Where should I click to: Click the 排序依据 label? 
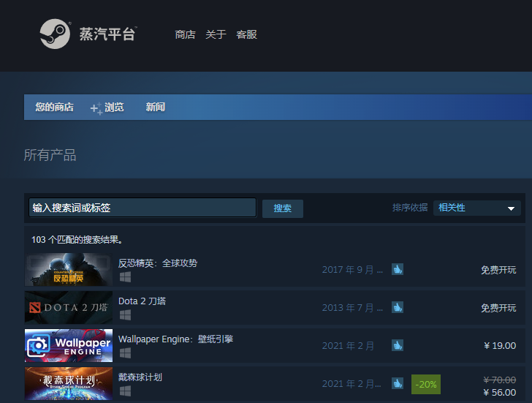410,208
